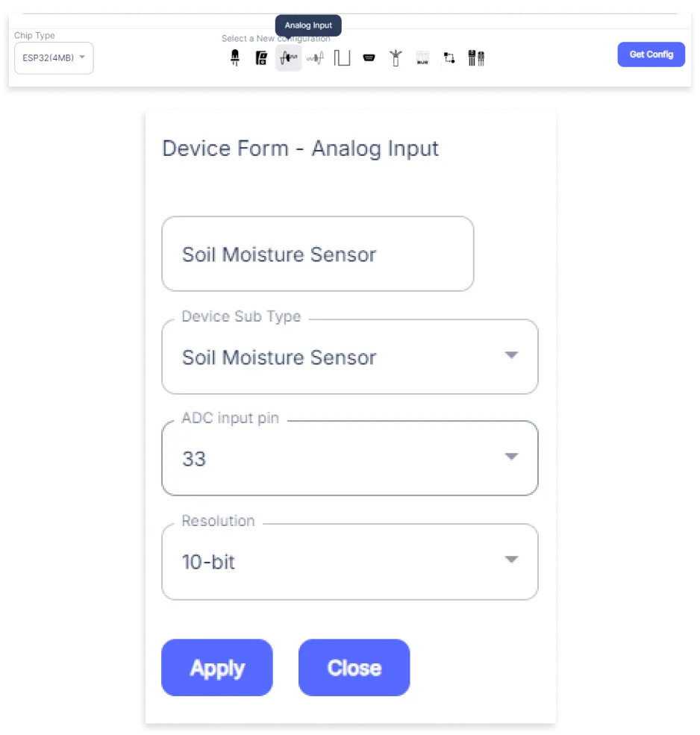Close the Device Form dialog
This screenshot has height=735, width=700.
[354, 668]
